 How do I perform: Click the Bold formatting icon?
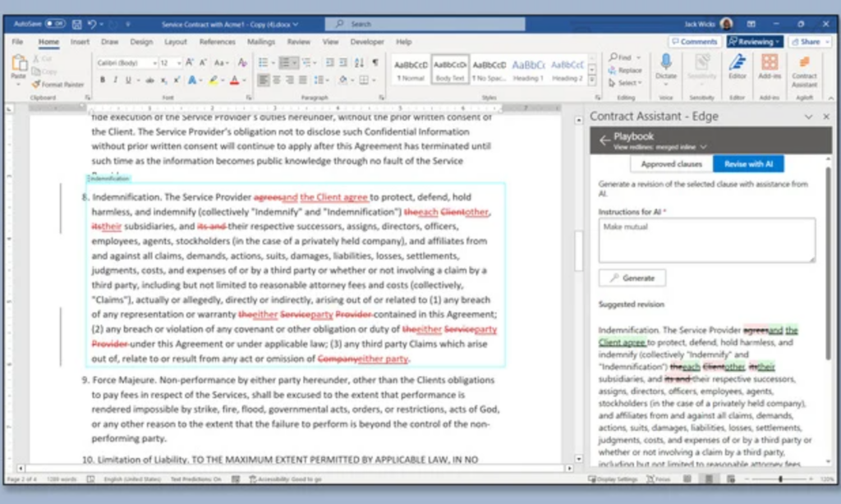(x=103, y=80)
